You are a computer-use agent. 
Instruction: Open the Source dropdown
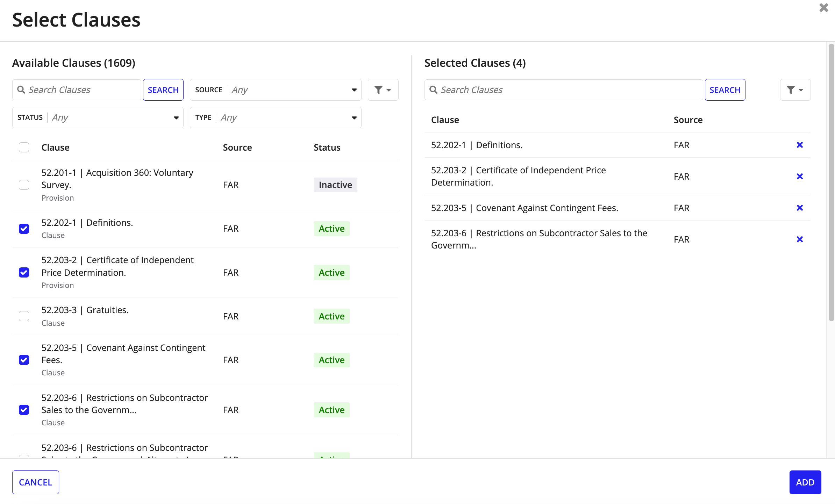276,90
